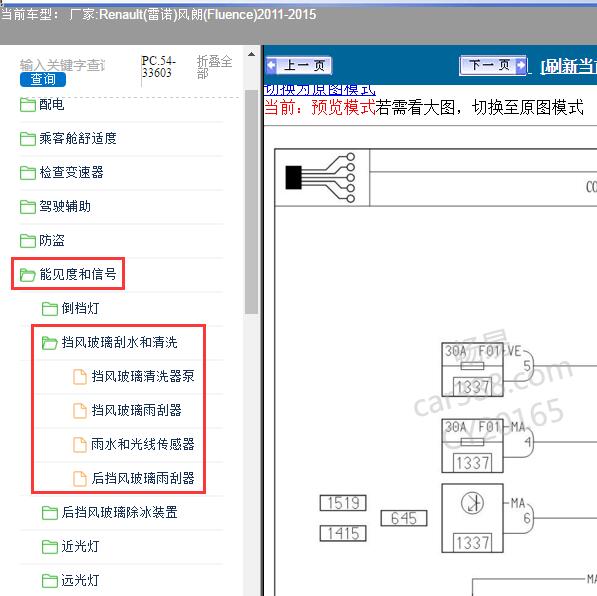597x596 pixels.
Task: Open the 后挡风玻璃雨刮器 document
Action: click(143, 478)
